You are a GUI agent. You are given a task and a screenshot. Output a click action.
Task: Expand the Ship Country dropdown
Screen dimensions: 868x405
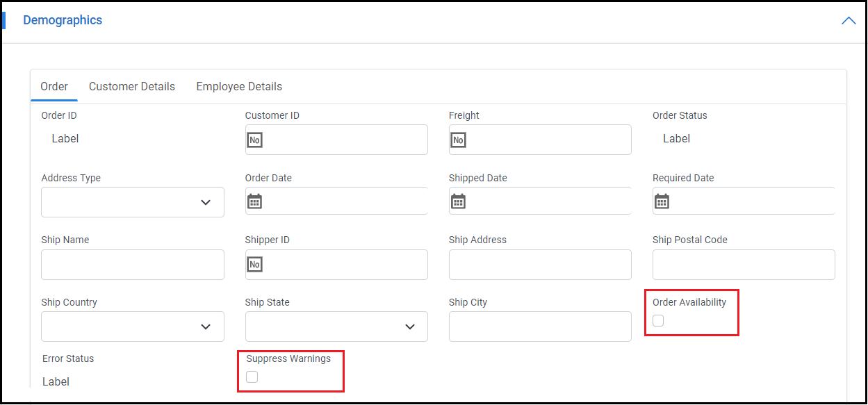133,327
